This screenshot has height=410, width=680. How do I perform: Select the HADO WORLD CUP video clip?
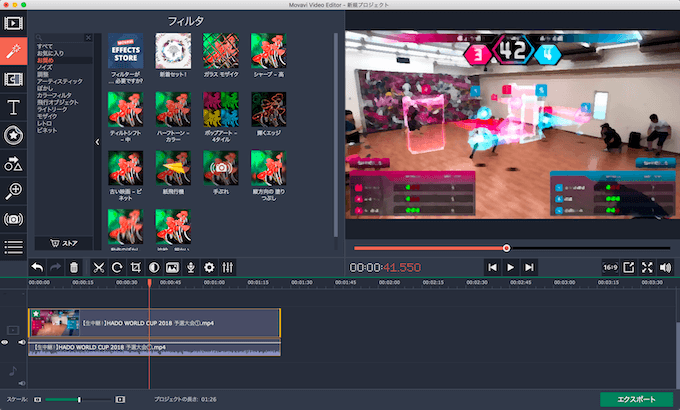tap(154, 323)
